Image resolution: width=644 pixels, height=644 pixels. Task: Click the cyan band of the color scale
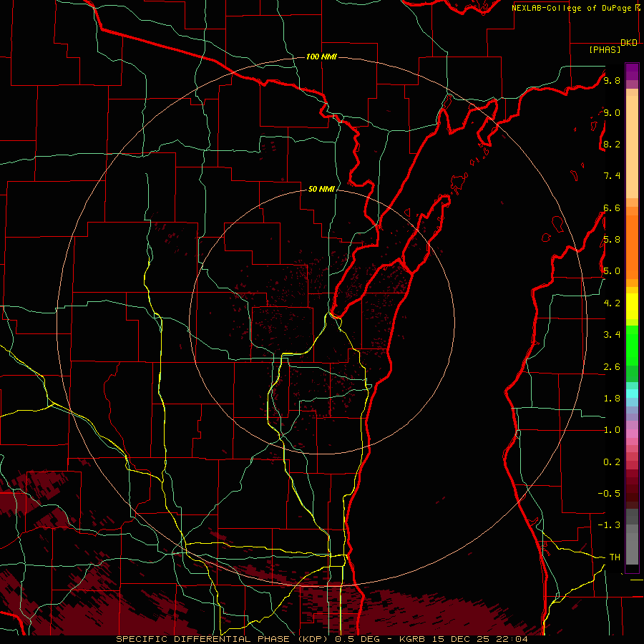click(x=632, y=394)
